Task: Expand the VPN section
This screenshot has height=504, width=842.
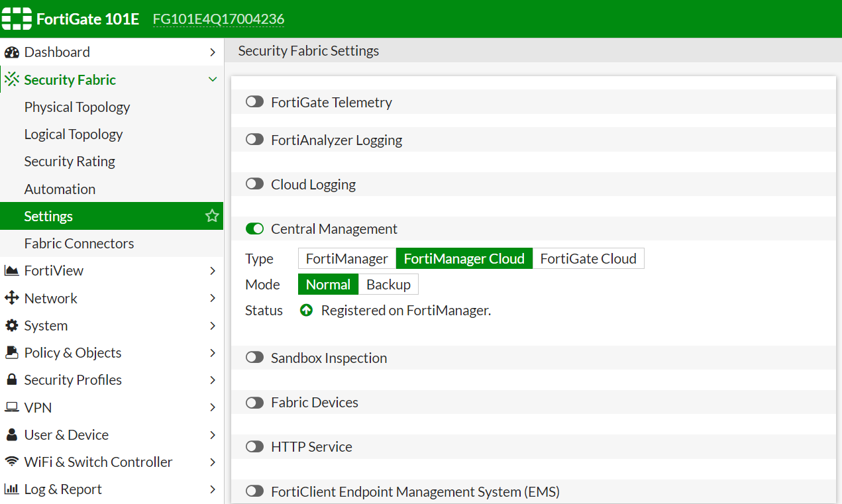Action: click(x=213, y=407)
